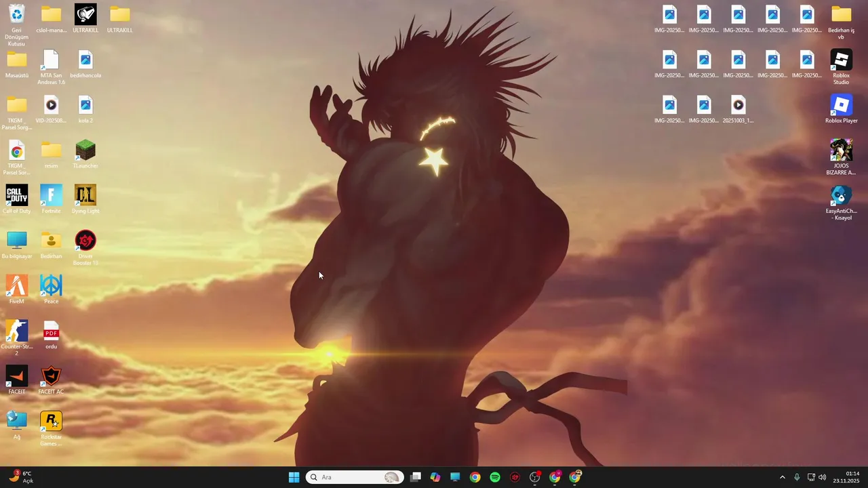
Task: Open network settings from the system tray
Action: point(811,477)
